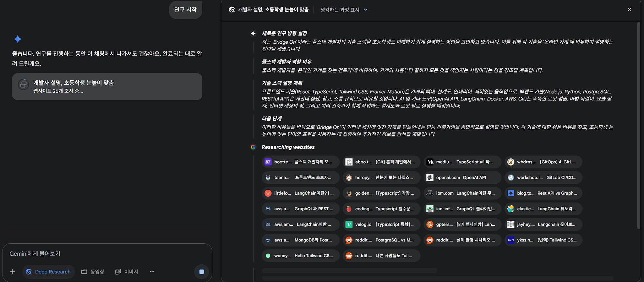Click the Gemini sparkle icon in chat
This screenshot has height=282, width=644.
point(18,39)
